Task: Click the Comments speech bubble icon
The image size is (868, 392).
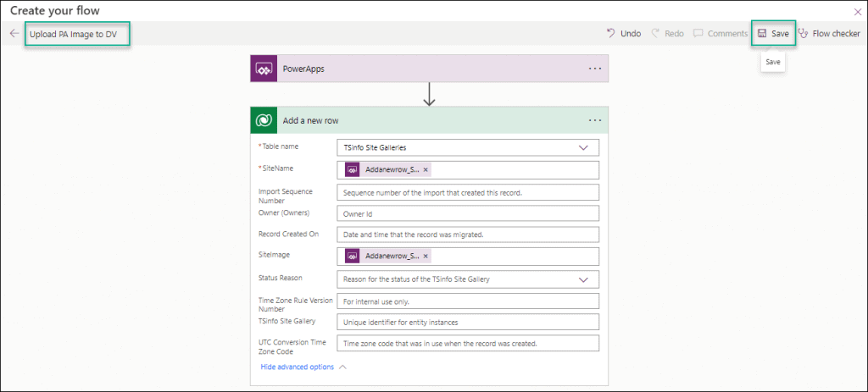Action: pos(698,34)
